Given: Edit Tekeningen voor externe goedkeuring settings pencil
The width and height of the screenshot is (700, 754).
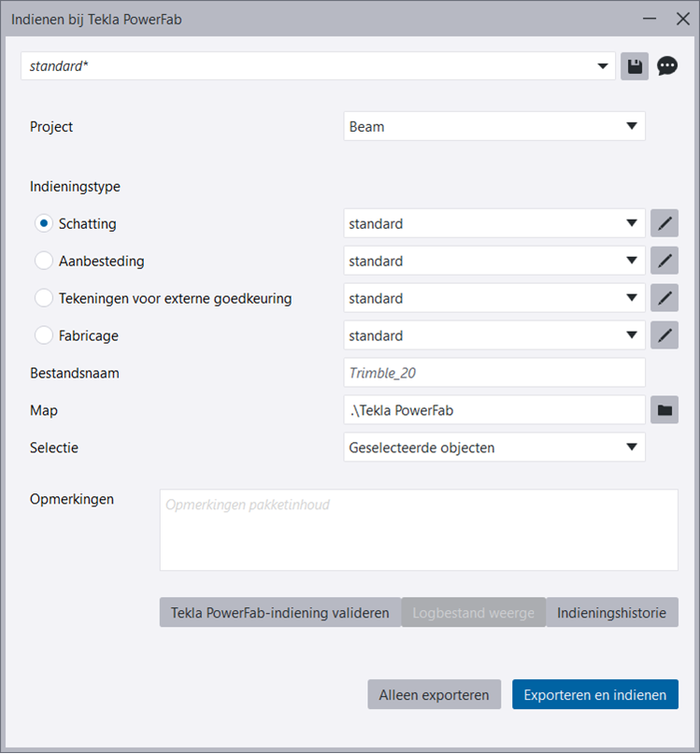Looking at the screenshot, I should click(x=664, y=299).
